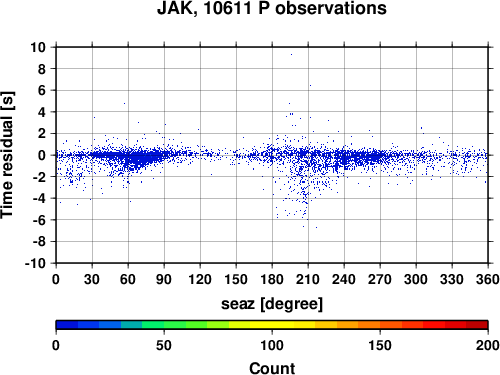This screenshot has height=375, width=500.
Task: Click the 'Count' colorbar label
Action: [272, 368]
